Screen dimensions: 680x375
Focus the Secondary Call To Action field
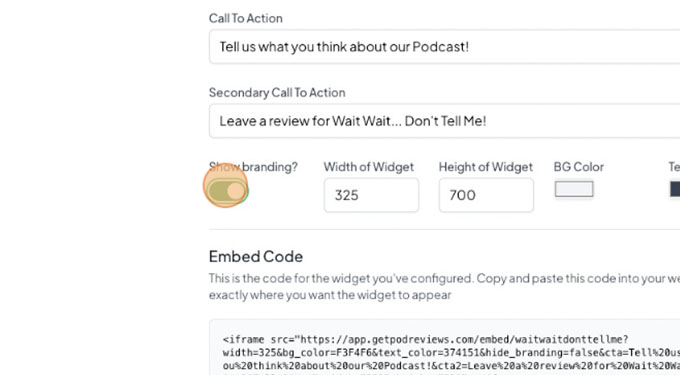tap(445, 121)
